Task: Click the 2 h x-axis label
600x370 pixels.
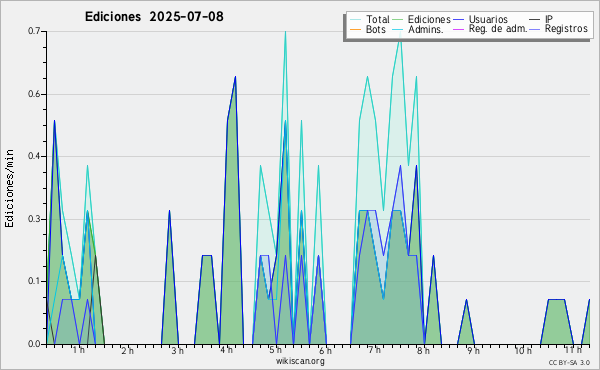Action: (128, 350)
